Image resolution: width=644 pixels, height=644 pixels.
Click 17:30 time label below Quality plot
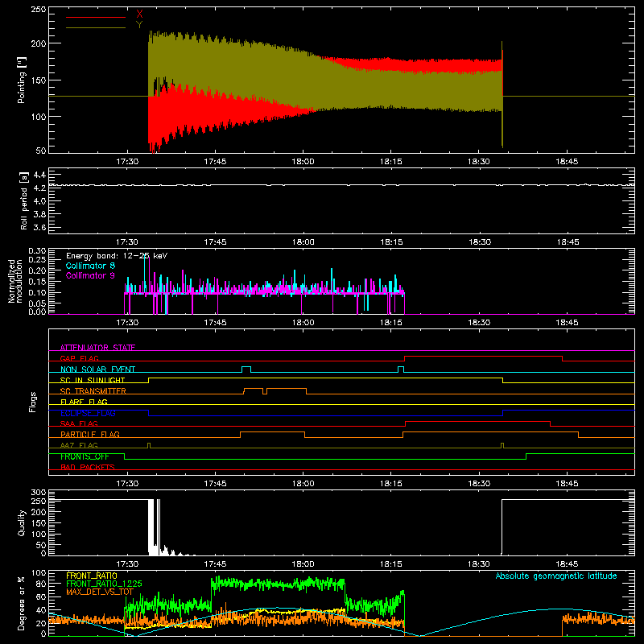coord(127,564)
